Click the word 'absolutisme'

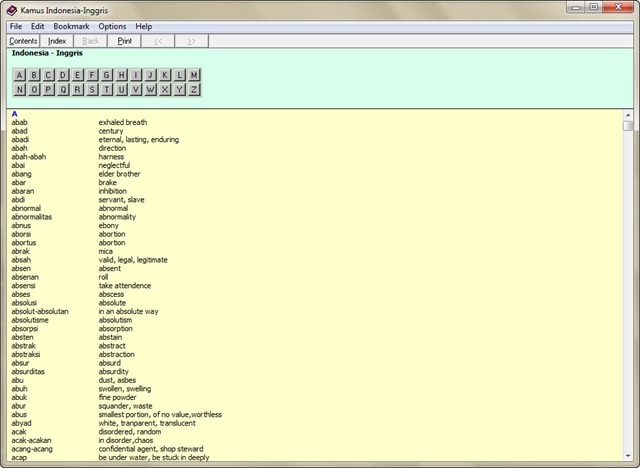[30, 320]
